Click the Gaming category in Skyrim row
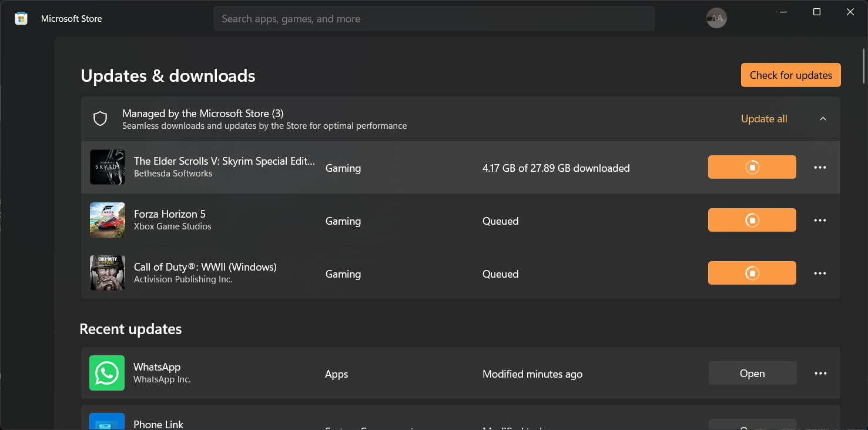868x430 pixels. 343,168
